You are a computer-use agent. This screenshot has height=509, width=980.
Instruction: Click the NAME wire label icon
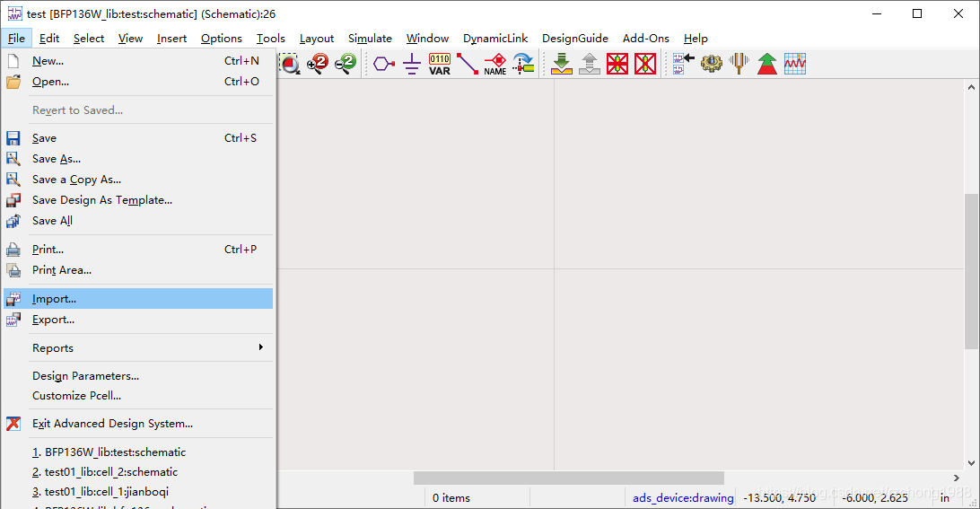pos(495,64)
